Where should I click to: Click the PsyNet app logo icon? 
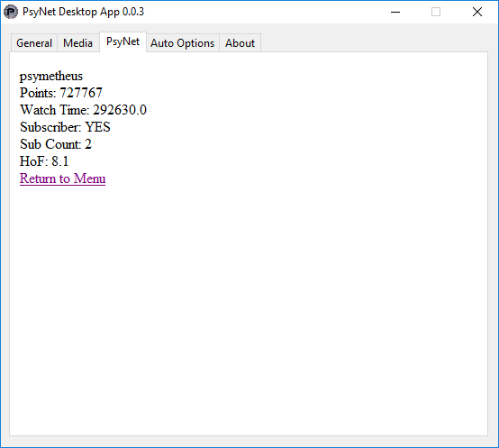pyautogui.click(x=11, y=12)
